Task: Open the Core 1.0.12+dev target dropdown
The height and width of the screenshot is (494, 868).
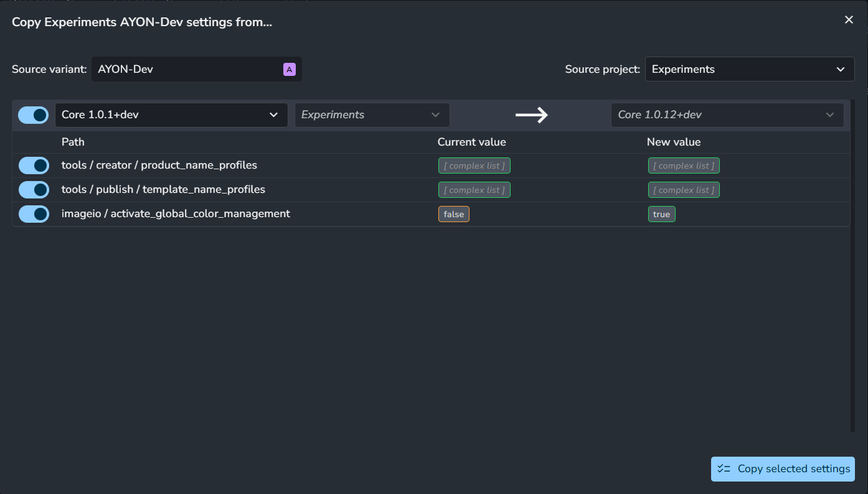Action: [727, 115]
